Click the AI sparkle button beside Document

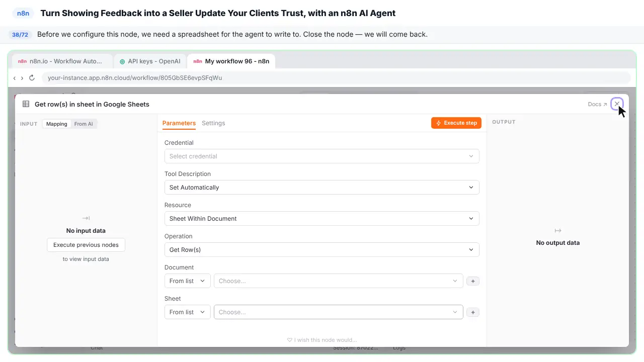point(473,281)
